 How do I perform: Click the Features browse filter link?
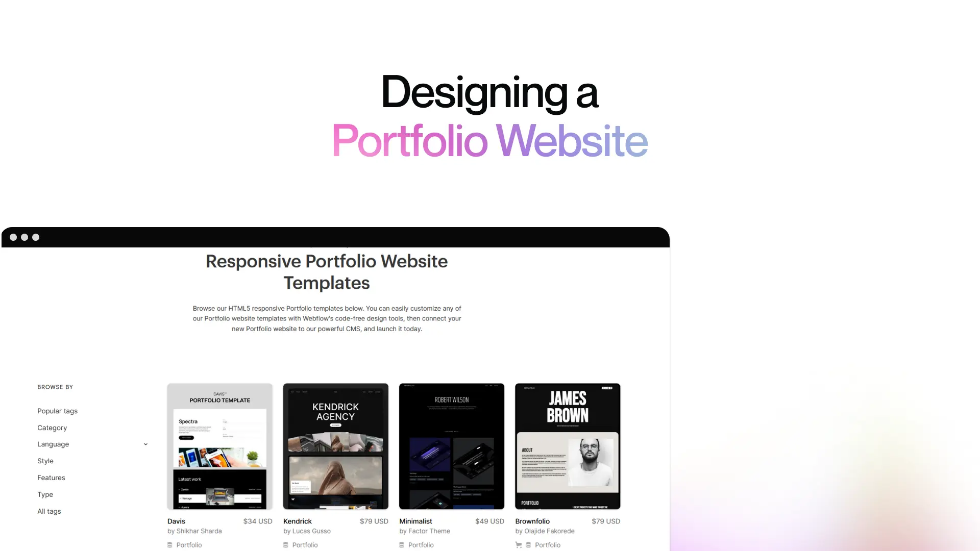coord(51,477)
